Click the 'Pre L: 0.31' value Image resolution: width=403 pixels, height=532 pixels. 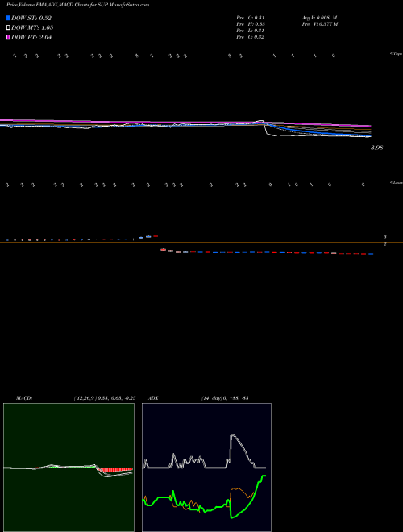pos(251,31)
